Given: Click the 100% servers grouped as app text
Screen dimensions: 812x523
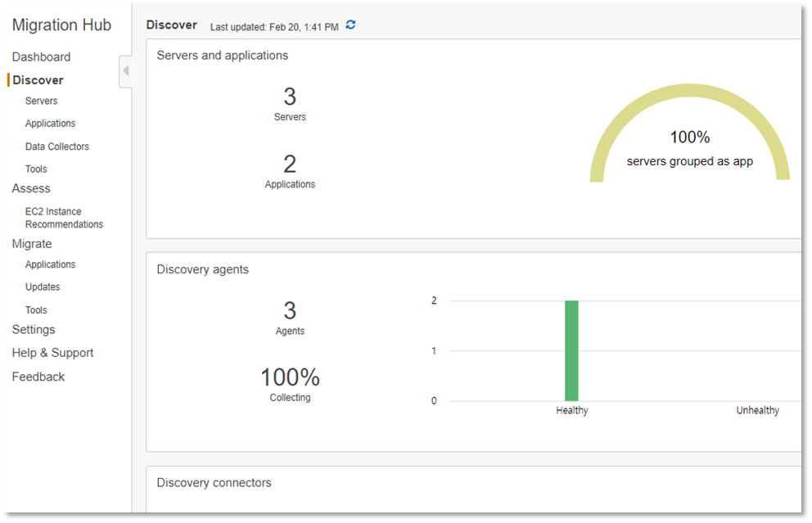Looking at the screenshot, I should pyautogui.click(x=690, y=149).
